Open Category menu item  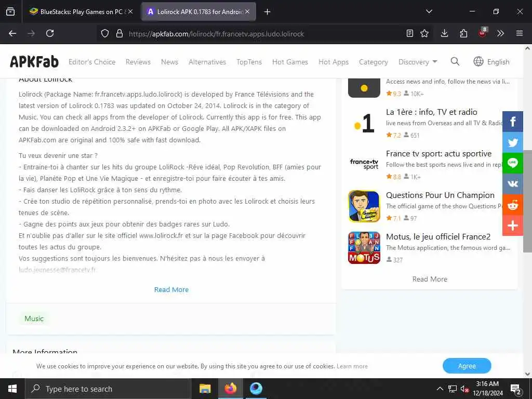pyautogui.click(x=374, y=62)
